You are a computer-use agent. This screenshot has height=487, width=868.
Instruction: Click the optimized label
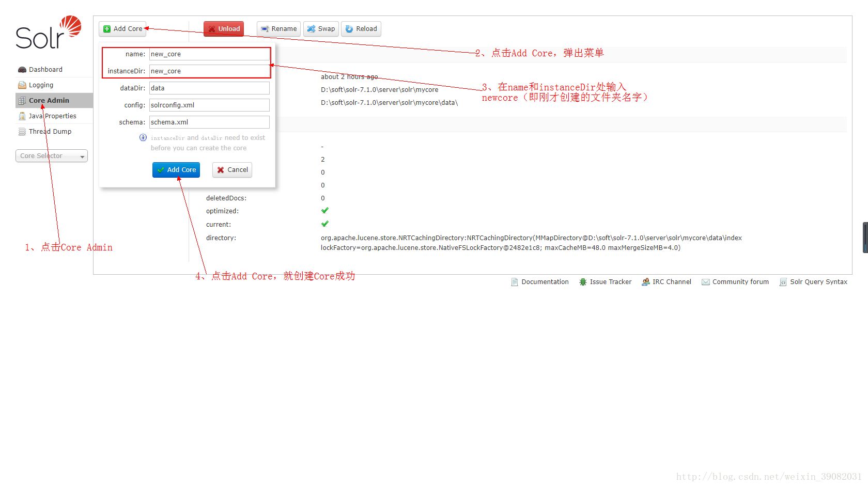(222, 211)
